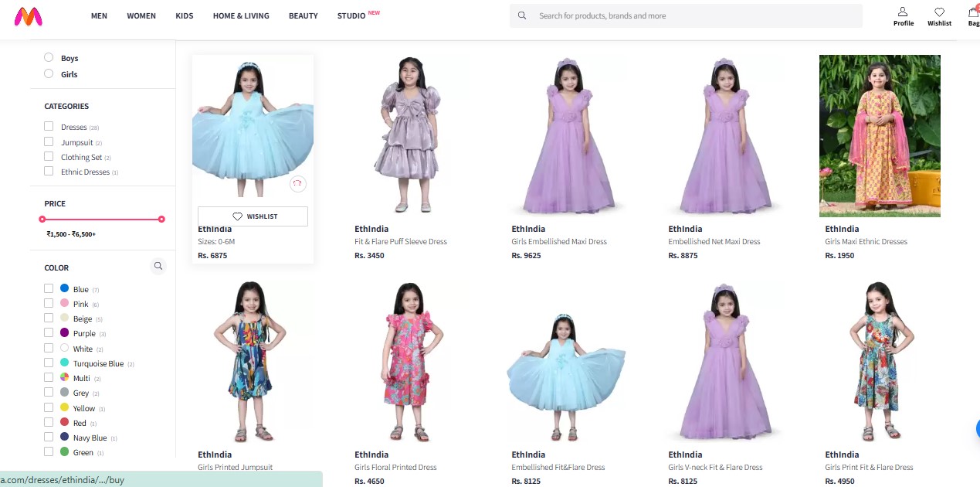Screen dimensions: 980x487
Task: Click the Embellished Net Maxi Dress title
Action: tap(714, 241)
